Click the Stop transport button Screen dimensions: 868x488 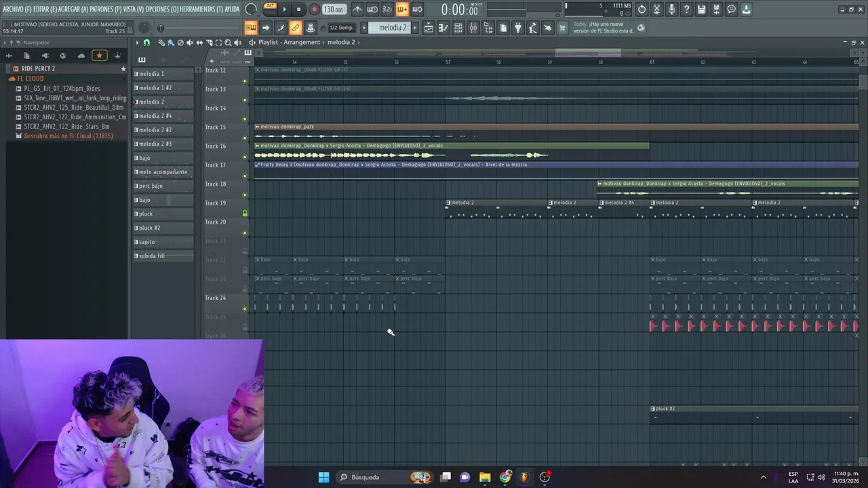point(298,9)
